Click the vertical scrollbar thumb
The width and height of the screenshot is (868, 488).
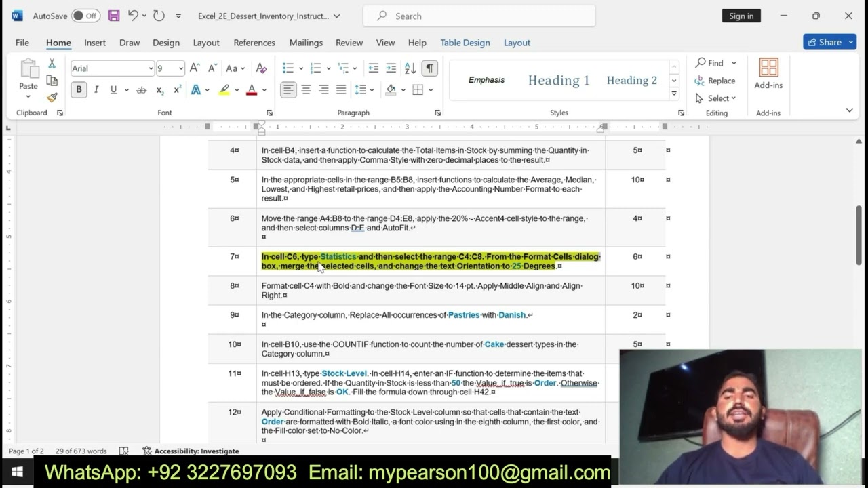point(859,235)
